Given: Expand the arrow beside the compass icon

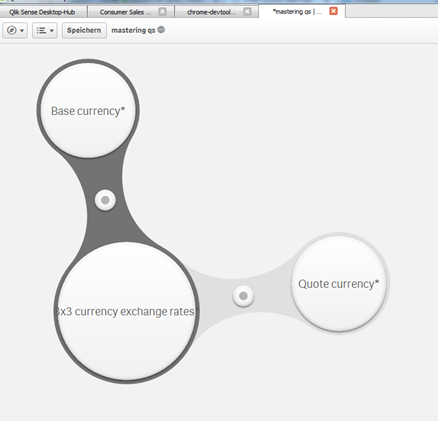Looking at the screenshot, I should (22, 31).
